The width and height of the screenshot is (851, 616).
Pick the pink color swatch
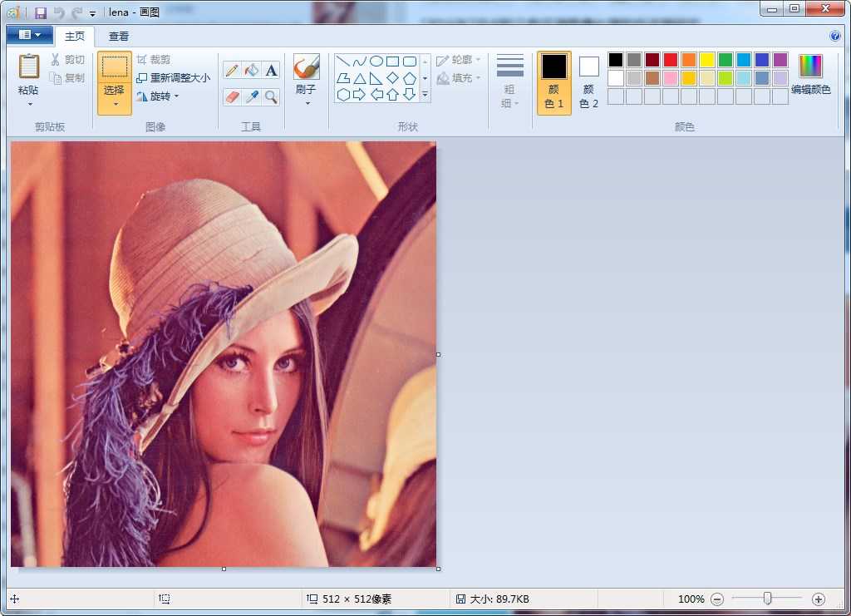671,78
